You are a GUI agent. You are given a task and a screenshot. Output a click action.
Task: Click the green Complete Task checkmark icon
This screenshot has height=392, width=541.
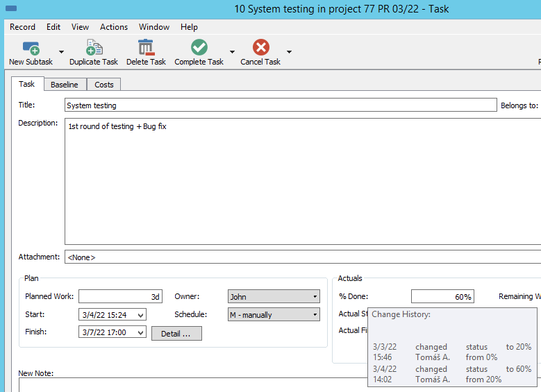point(199,48)
